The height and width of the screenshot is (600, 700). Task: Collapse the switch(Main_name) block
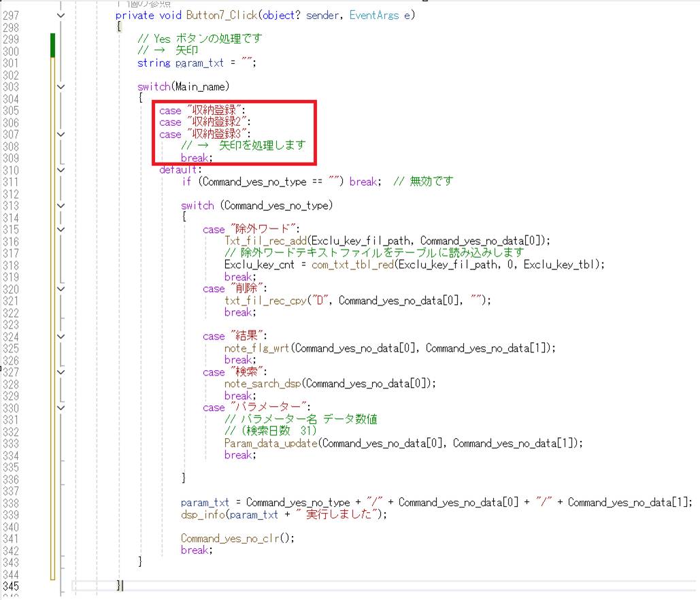(x=61, y=86)
